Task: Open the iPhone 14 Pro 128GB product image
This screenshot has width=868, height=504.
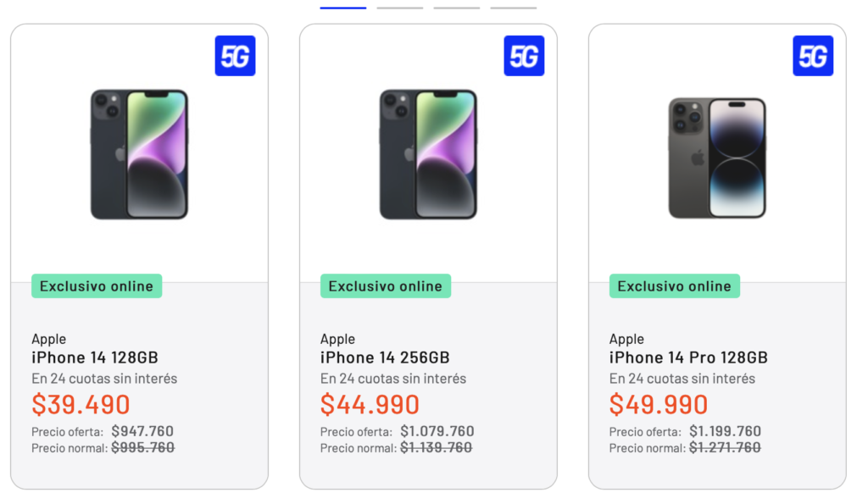Action: [x=717, y=158]
